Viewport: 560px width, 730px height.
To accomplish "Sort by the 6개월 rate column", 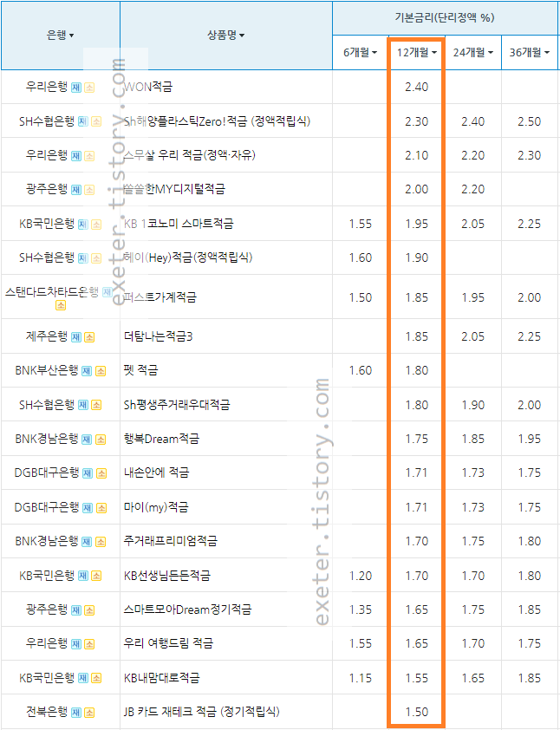I will tap(360, 53).
